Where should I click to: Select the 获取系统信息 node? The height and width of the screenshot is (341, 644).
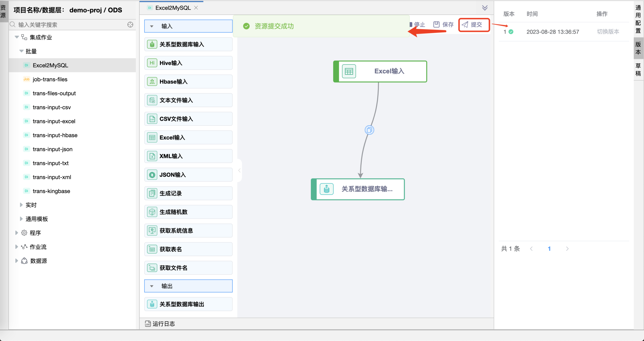[x=188, y=230]
